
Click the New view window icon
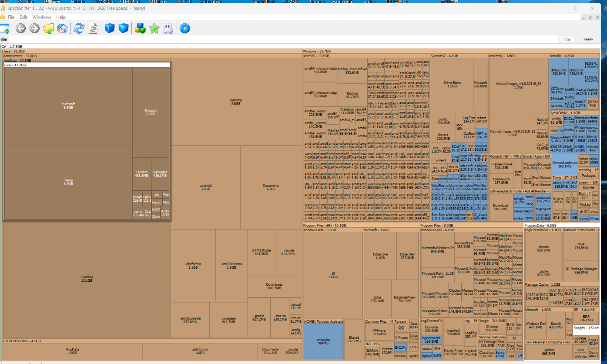tap(5, 29)
